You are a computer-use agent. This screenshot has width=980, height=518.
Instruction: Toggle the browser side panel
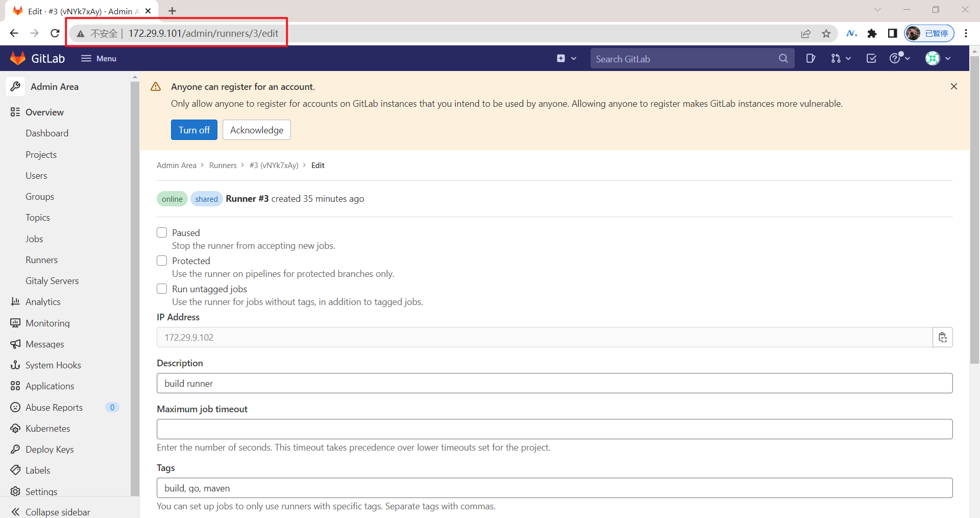892,33
